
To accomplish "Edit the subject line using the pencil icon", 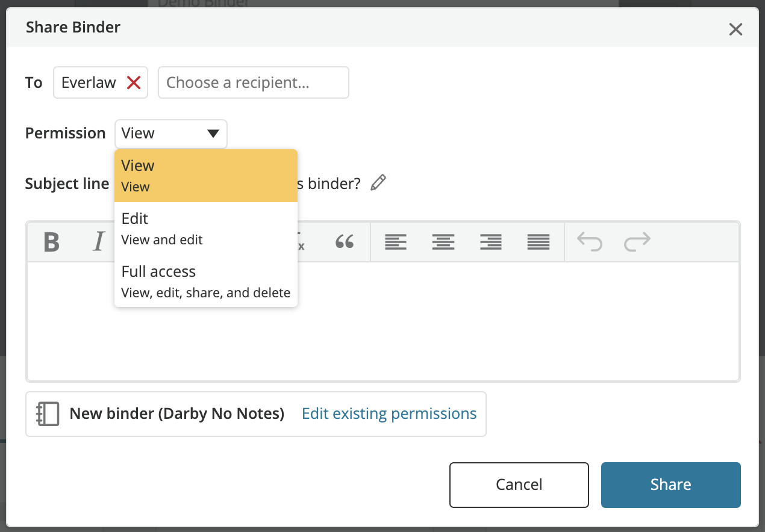I will coord(378,182).
